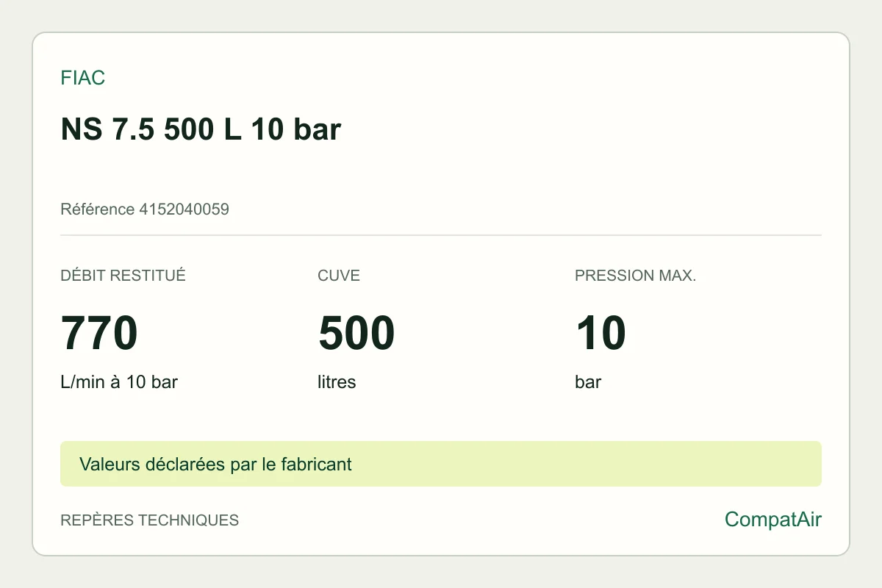Viewport: 882px width, 588px height.
Task: Select the 500 tank capacity value
Action: pos(356,333)
